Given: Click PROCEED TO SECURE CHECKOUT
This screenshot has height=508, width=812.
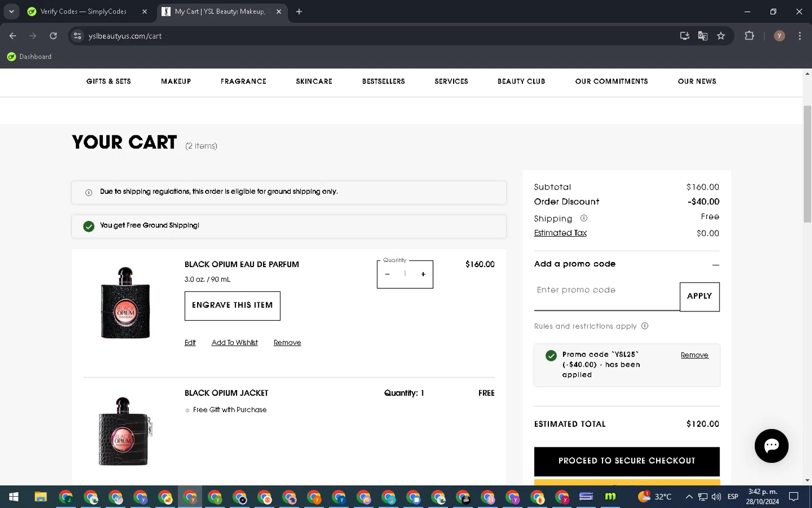Looking at the screenshot, I should 627,461.
